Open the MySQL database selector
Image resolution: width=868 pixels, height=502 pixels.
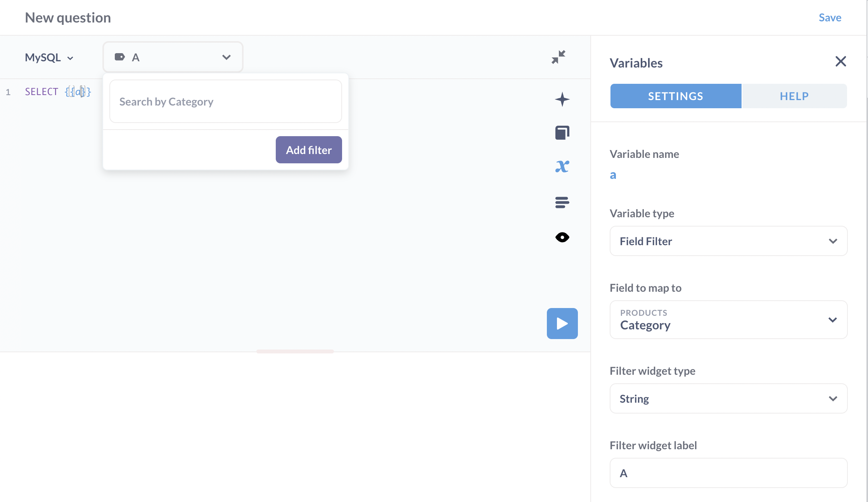(49, 57)
